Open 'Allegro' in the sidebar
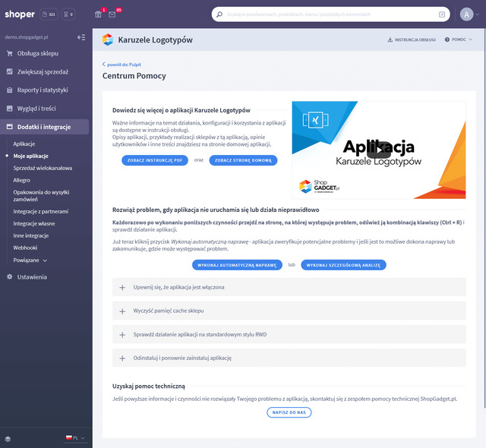 pos(22,180)
